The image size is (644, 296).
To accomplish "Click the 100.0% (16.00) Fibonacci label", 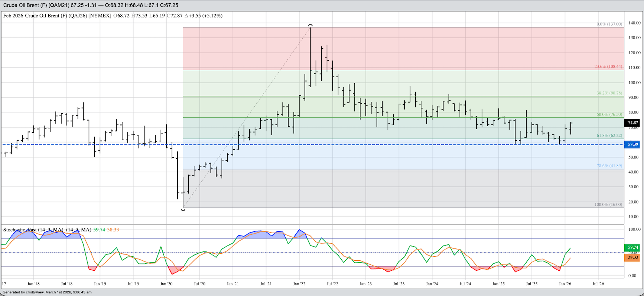I will (x=608, y=205).
